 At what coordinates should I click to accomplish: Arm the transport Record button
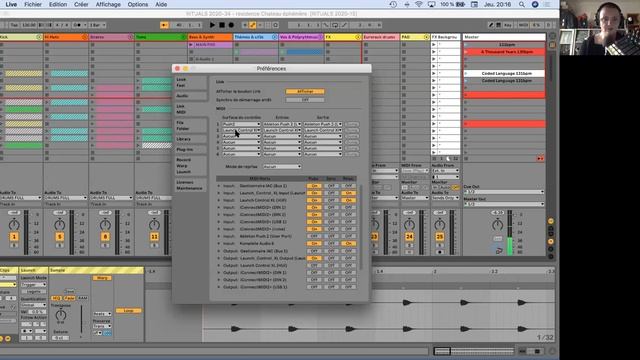click(231, 25)
